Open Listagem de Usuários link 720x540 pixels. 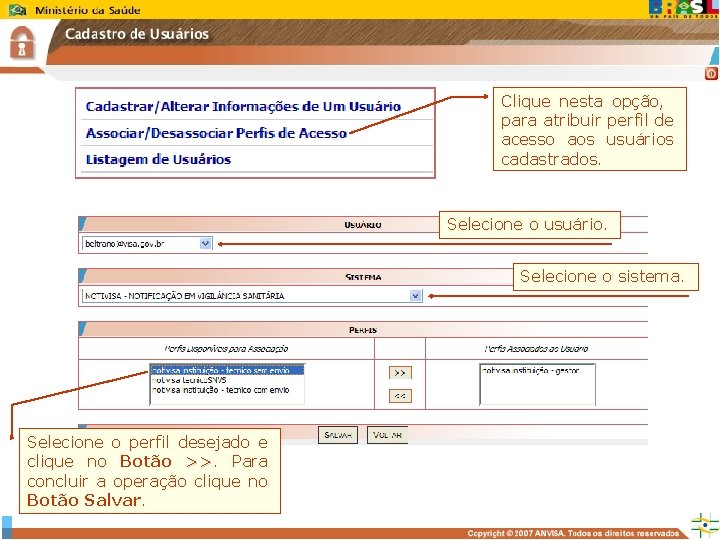158,159
